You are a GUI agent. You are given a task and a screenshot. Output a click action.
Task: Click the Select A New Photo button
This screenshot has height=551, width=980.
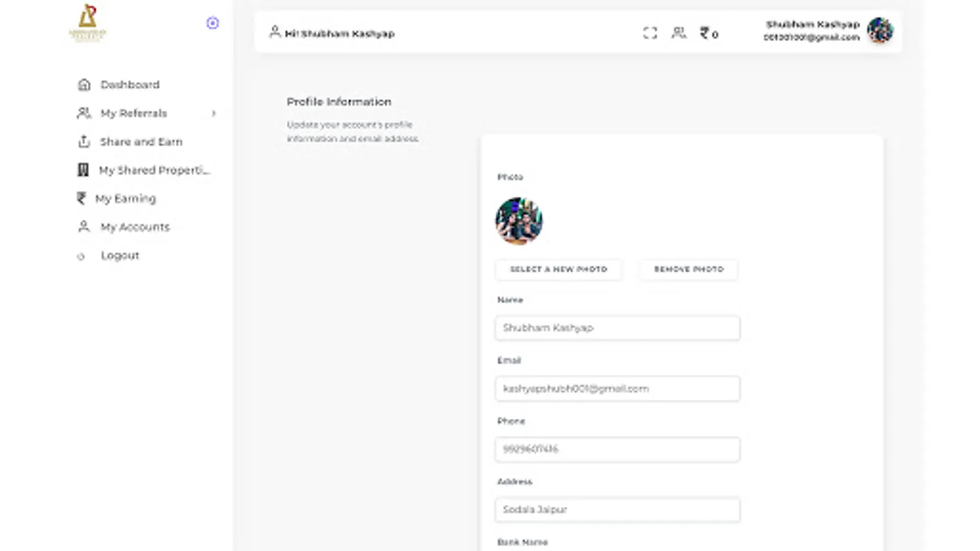coord(559,269)
